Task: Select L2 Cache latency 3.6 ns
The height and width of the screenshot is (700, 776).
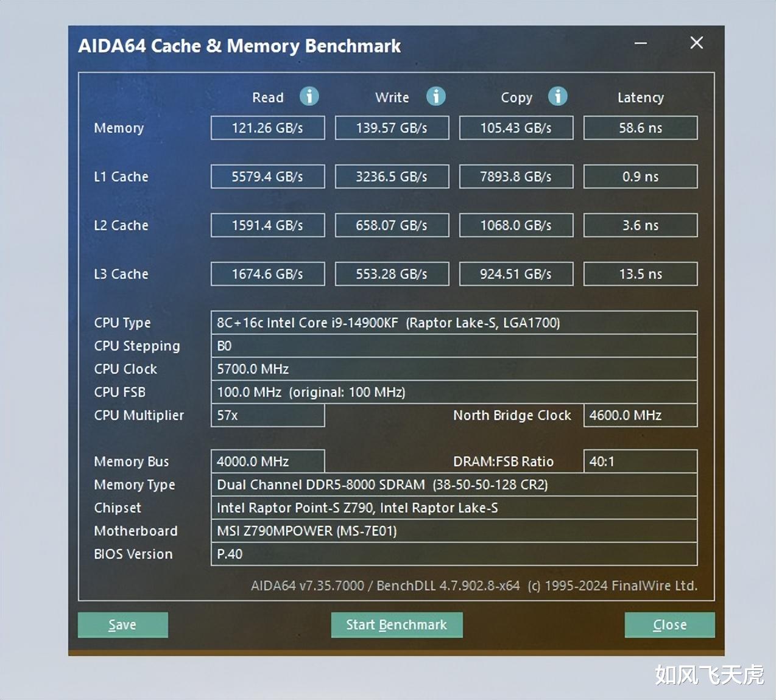Action: coord(640,225)
